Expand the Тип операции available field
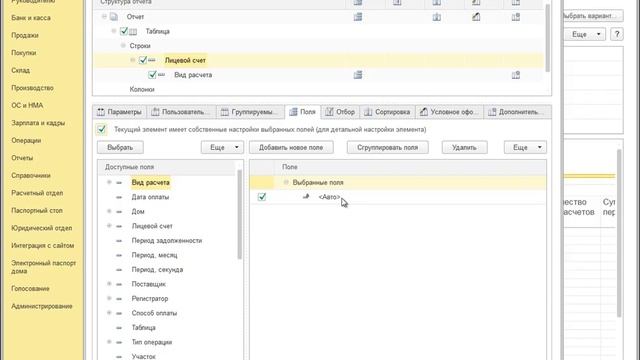Viewport: 640px width, 360px height. 109,342
